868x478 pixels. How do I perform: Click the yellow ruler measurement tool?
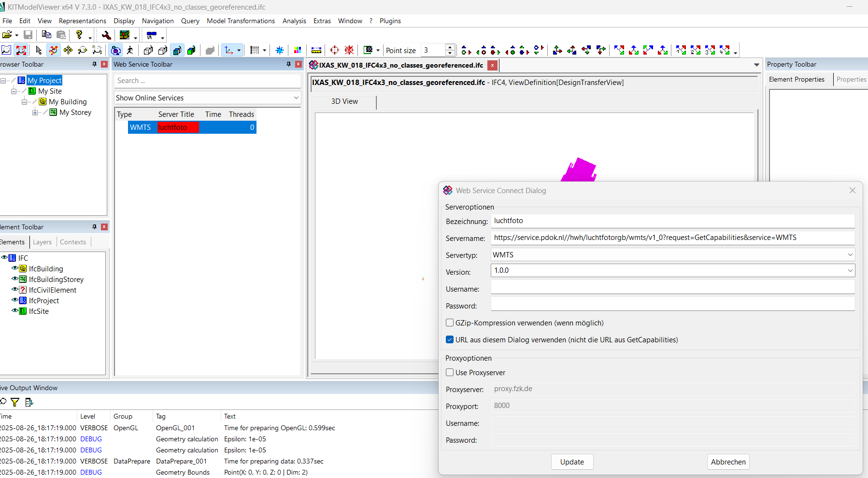point(316,50)
